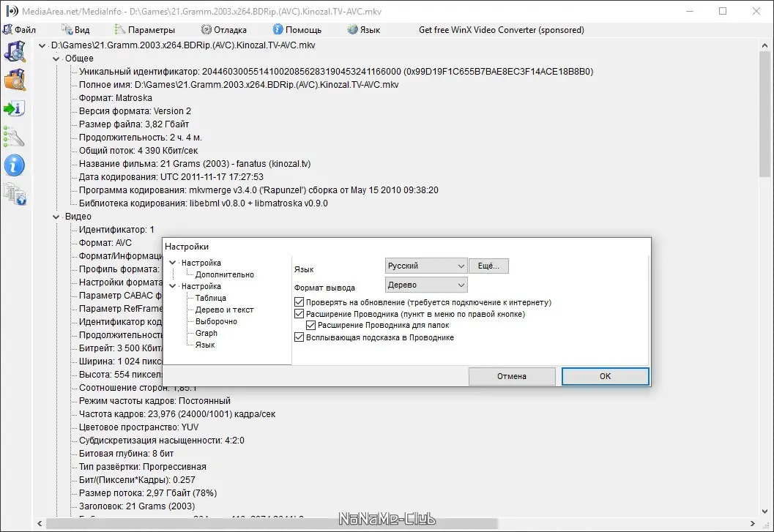Open preferences via the wrench settings icon
Screen dimensions: 774x532
[15, 137]
